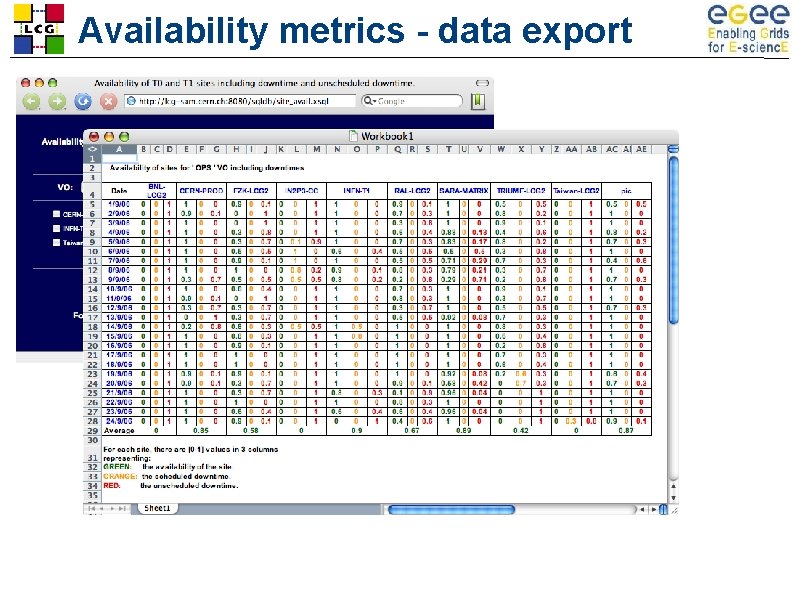
Task: Click the horizontal scrollbar thumb at spreadsheet bottom
Action: point(455,509)
